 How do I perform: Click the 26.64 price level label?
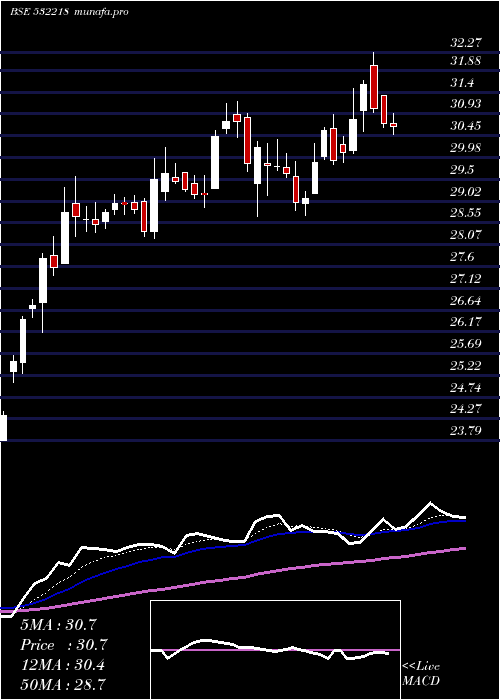(466, 300)
